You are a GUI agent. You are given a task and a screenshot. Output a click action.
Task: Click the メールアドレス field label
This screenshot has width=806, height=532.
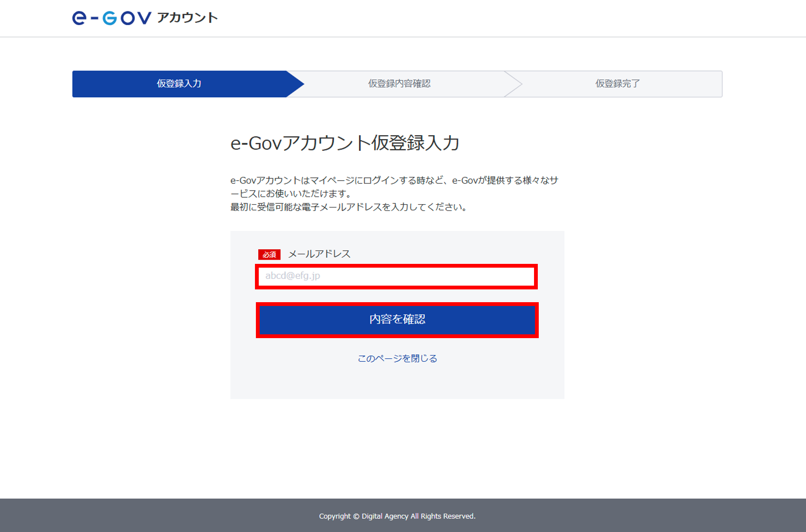pos(319,254)
